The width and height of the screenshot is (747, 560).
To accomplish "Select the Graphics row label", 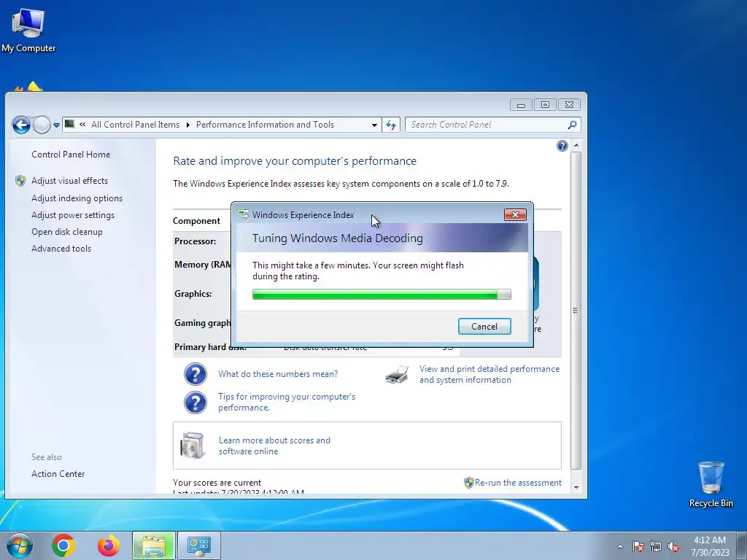I will (193, 294).
